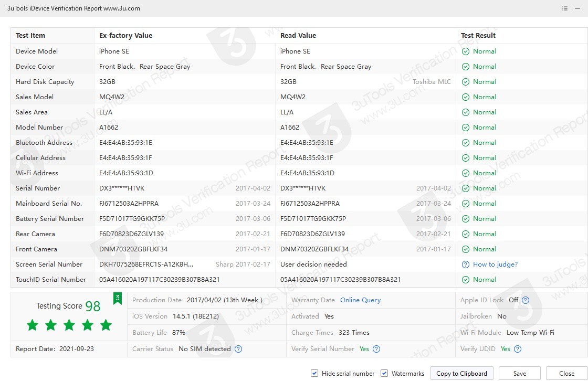Click the iOS Version 14.5.1 (18E212) value
The height and width of the screenshot is (381, 588).
click(196, 316)
